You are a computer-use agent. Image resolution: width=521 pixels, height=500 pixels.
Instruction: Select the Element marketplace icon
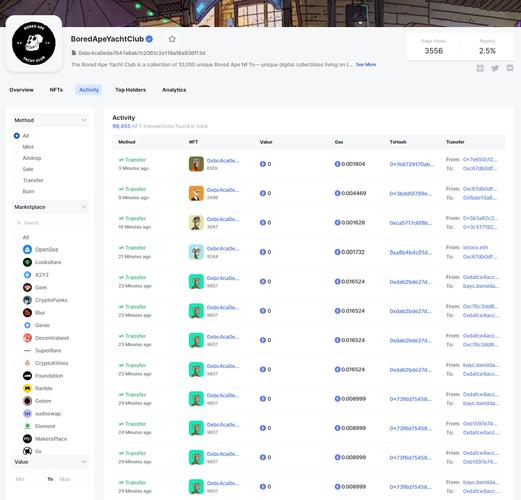27,426
